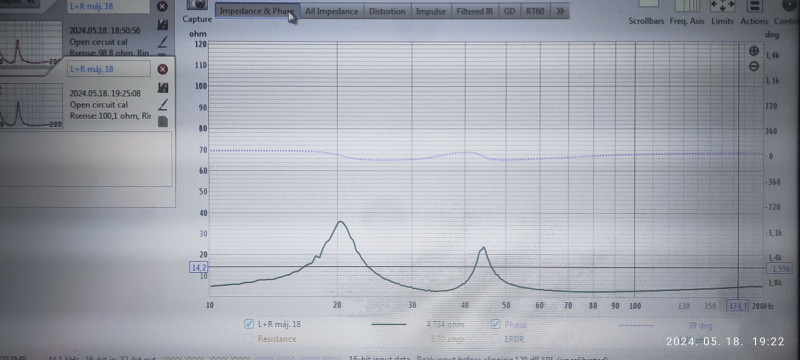The width and height of the screenshot is (800, 360).
Task: Click the 14,2 ohm cursor value box
Action: coord(198,267)
